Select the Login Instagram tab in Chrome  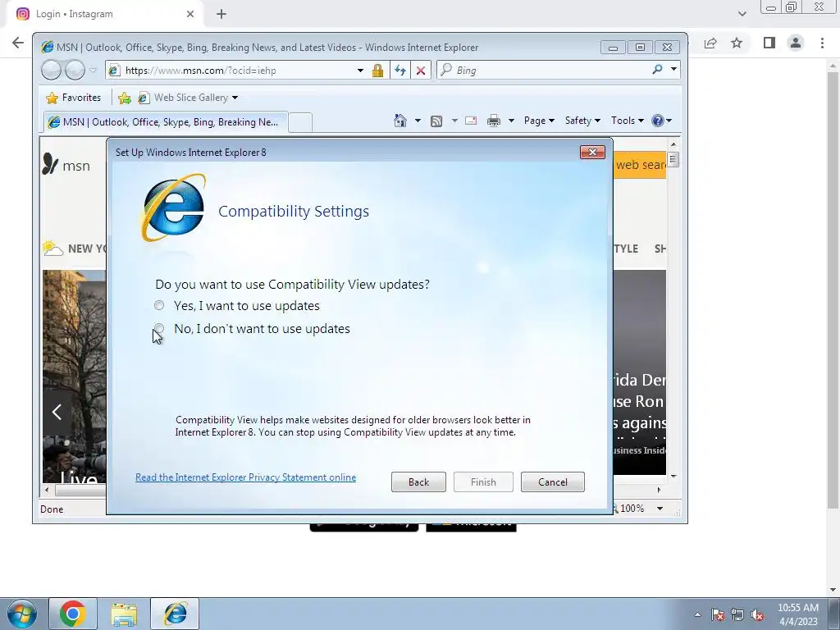(104, 14)
